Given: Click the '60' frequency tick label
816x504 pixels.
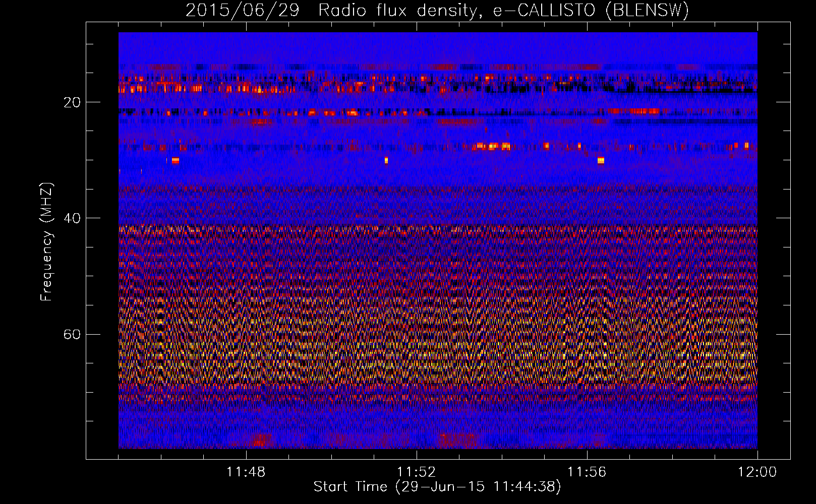Looking at the screenshot, I should (x=72, y=335).
